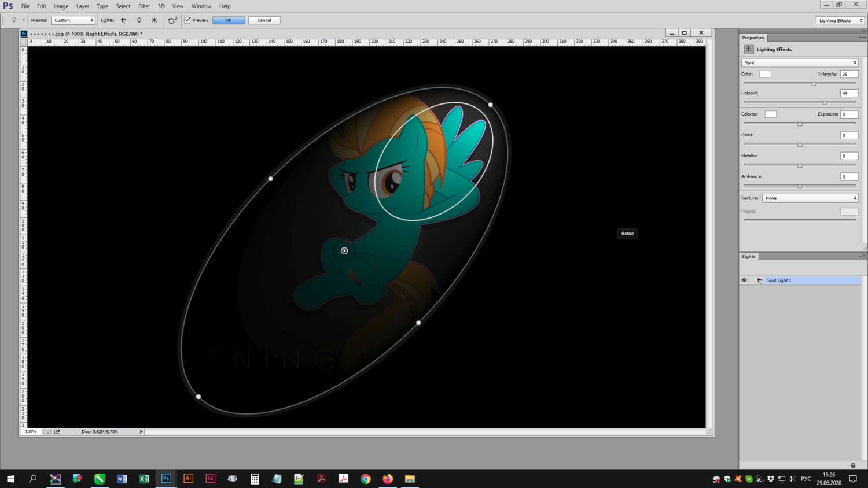Click the Intensity slider handle

pos(814,84)
